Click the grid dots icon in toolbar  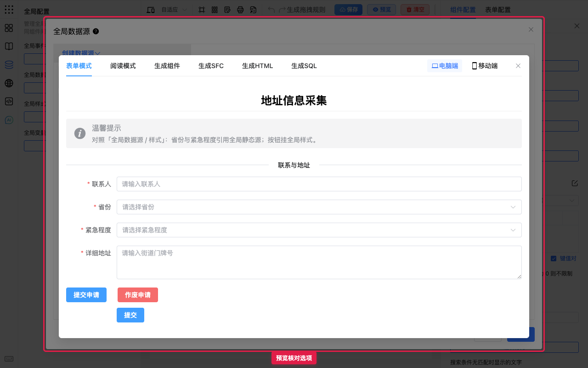tap(215, 10)
